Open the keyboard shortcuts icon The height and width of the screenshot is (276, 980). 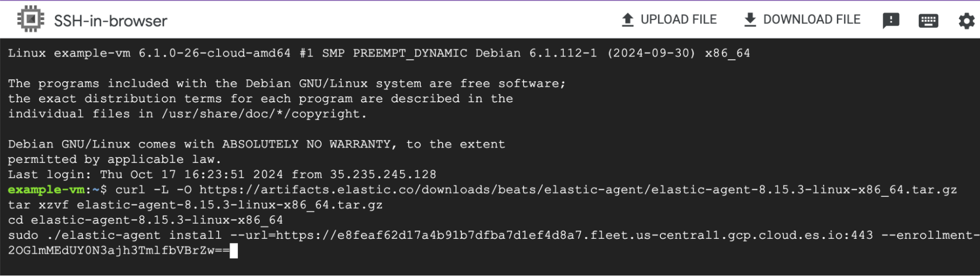[928, 21]
